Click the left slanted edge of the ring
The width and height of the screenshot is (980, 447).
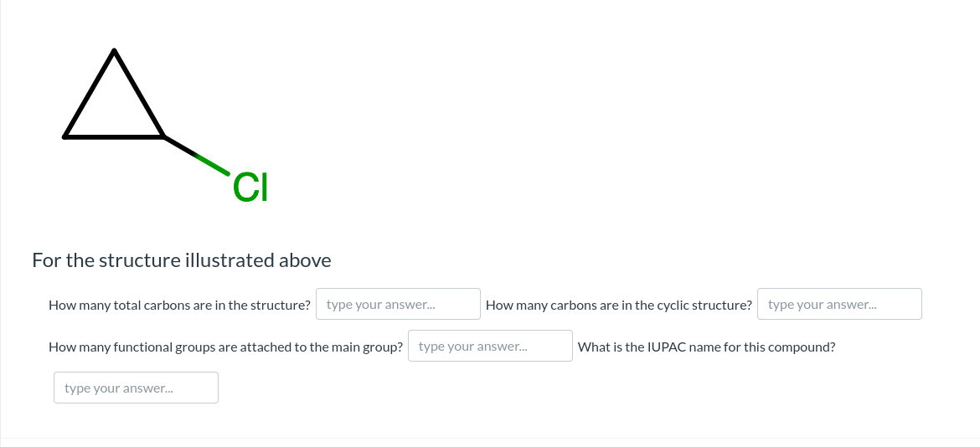pyautogui.click(x=89, y=94)
